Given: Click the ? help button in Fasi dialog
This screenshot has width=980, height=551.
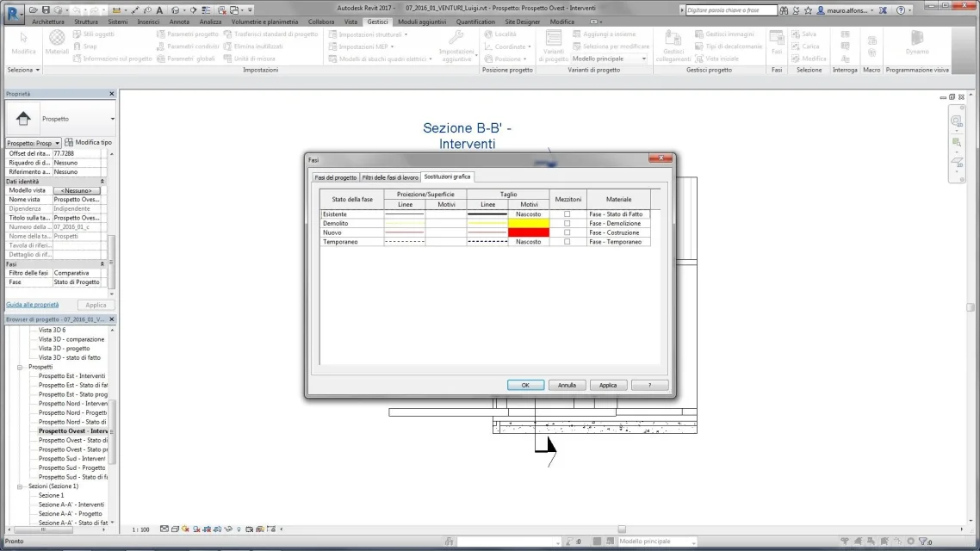Looking at the screenshot, I should coord(649,386).
